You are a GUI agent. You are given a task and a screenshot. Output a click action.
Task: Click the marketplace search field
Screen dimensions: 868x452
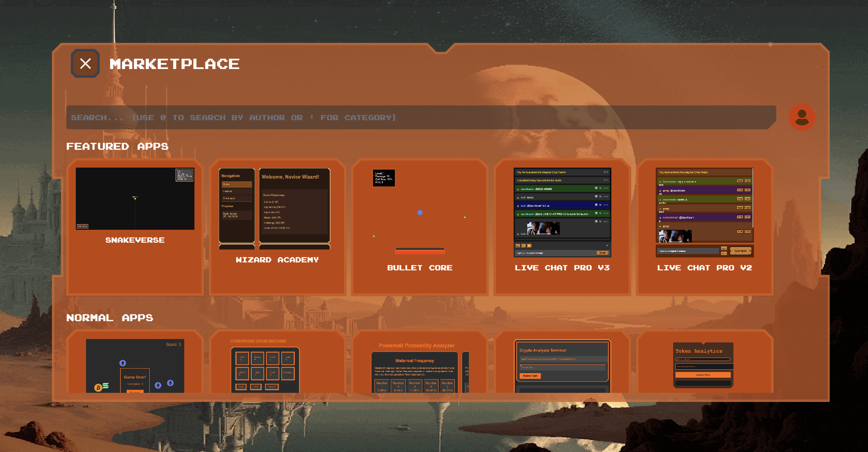pyautogui.click(x=417, y=118)
